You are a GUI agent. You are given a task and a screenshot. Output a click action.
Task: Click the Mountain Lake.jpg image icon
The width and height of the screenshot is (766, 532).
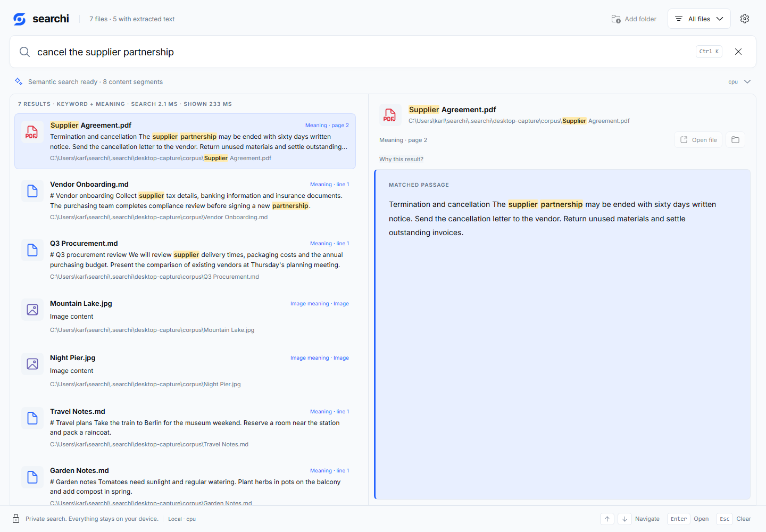[x=32, y=310]
